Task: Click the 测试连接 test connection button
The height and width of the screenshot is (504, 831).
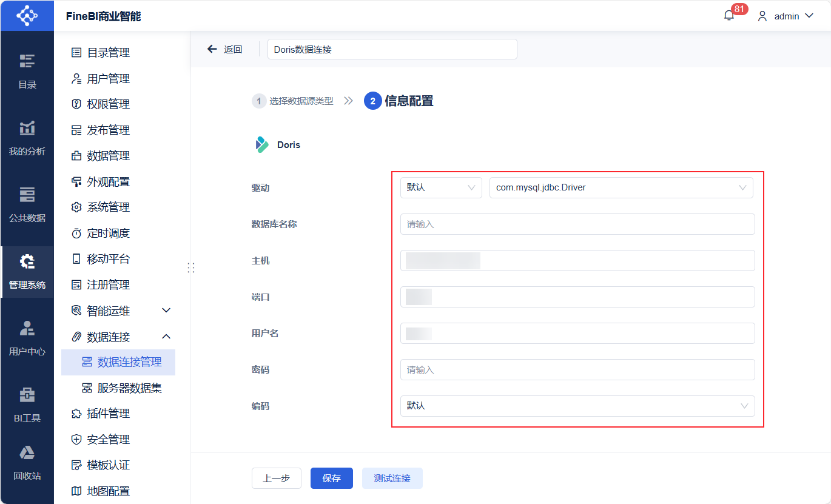Action: click(392, 478)
